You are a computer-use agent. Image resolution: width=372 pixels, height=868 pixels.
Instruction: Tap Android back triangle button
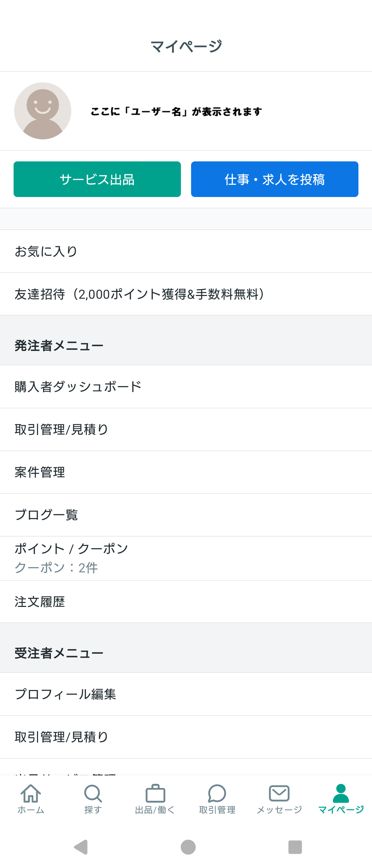[x=81, y=847]
